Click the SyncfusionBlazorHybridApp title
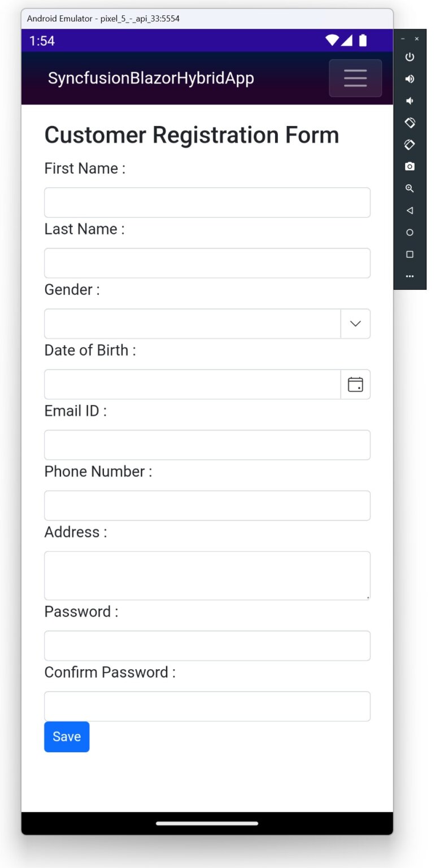The height and width of the screenshot is (868, 435). pyautogui.click(x=150, y=78)
